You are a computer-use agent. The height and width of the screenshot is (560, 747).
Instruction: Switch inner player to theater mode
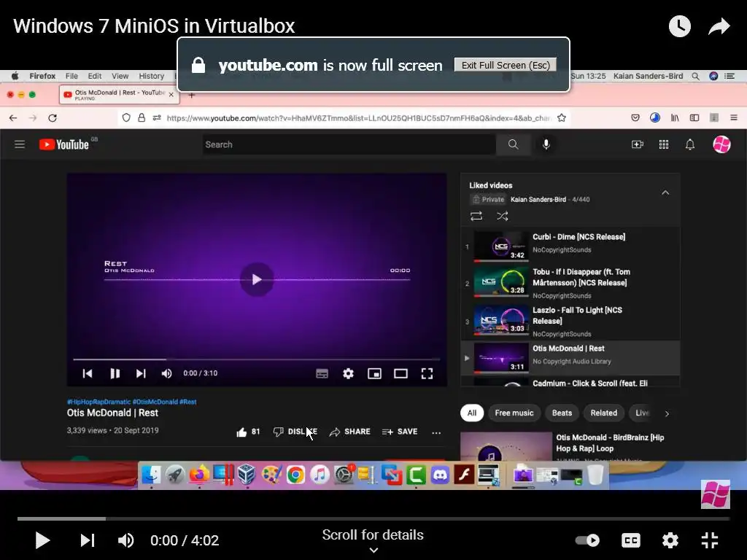click(400, 374)
